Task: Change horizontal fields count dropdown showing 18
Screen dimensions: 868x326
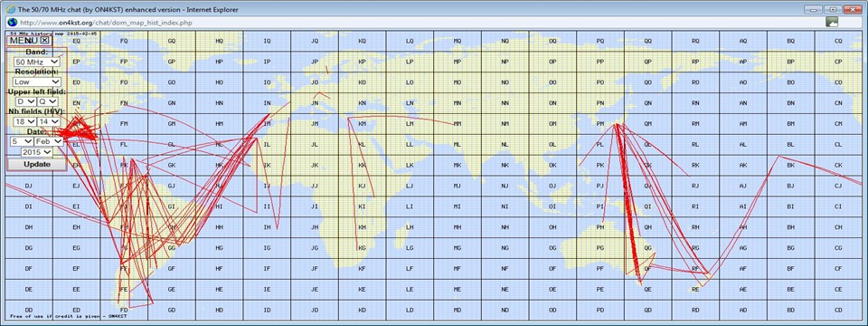Action: pos(25,121)
